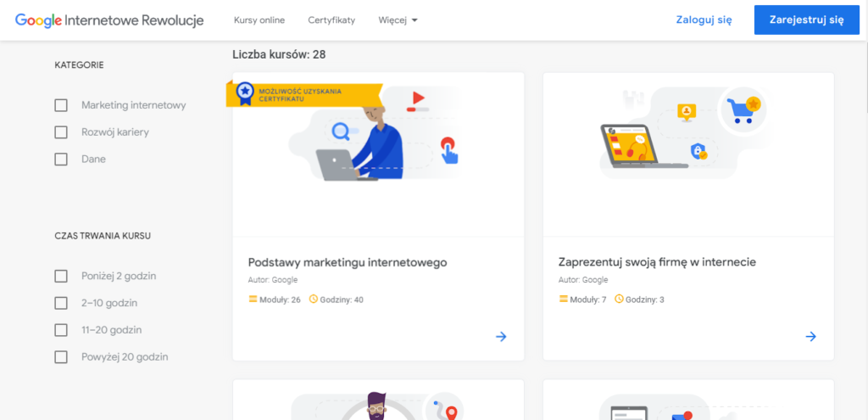Screen dimensions: 868x420
Task: Click the Zarejestruj się button
Action: pos(807,20)
